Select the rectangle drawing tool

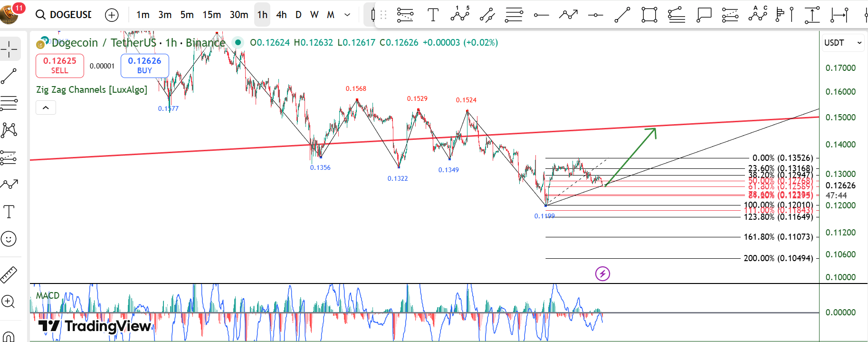tap(649, 15)
